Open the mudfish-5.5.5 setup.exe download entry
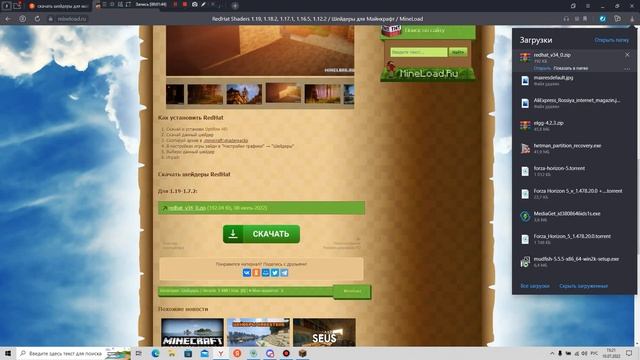 pos(574,262)
